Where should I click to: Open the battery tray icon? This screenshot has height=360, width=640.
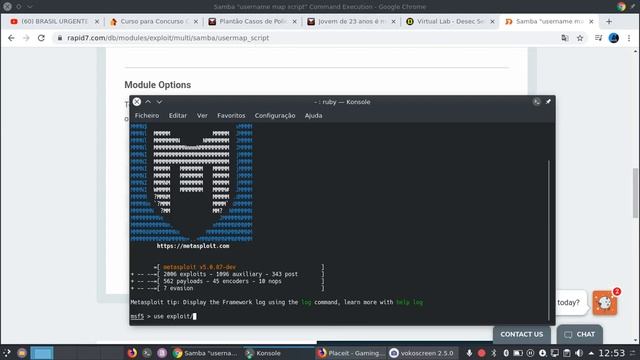[x=518, y=353]
